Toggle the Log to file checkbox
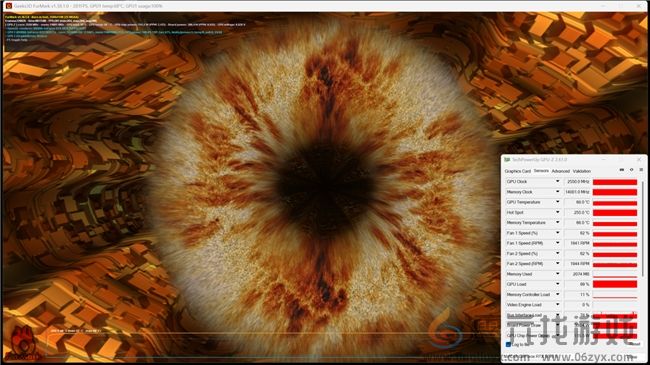Image resolution: width=650 pixels, height=365 pixels. 508,344
